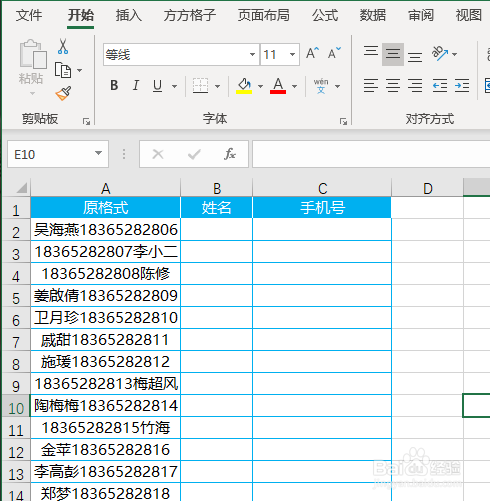Expand the copy options dropdown arrow
Screen dimensions: 490x501
(x=79, y=70)
